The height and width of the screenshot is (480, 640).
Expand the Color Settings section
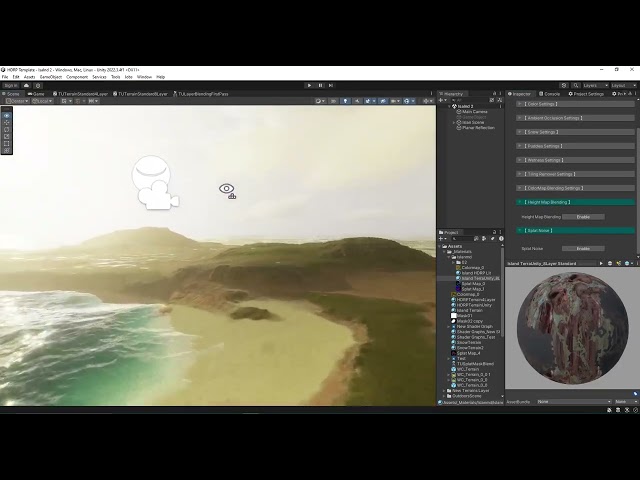click(x=575, y=104)
